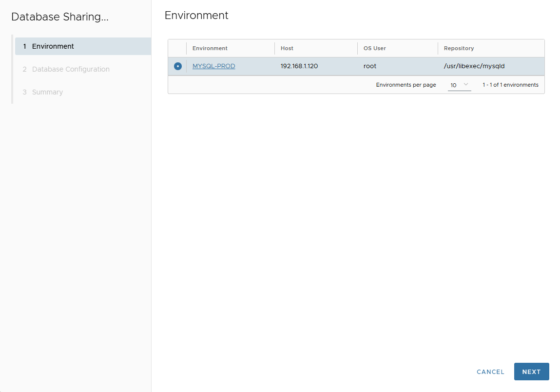The height and width of the screenshot is (392, 560).
Task: Click the 1 - 1 of 1 environments label
Action: 510,85
